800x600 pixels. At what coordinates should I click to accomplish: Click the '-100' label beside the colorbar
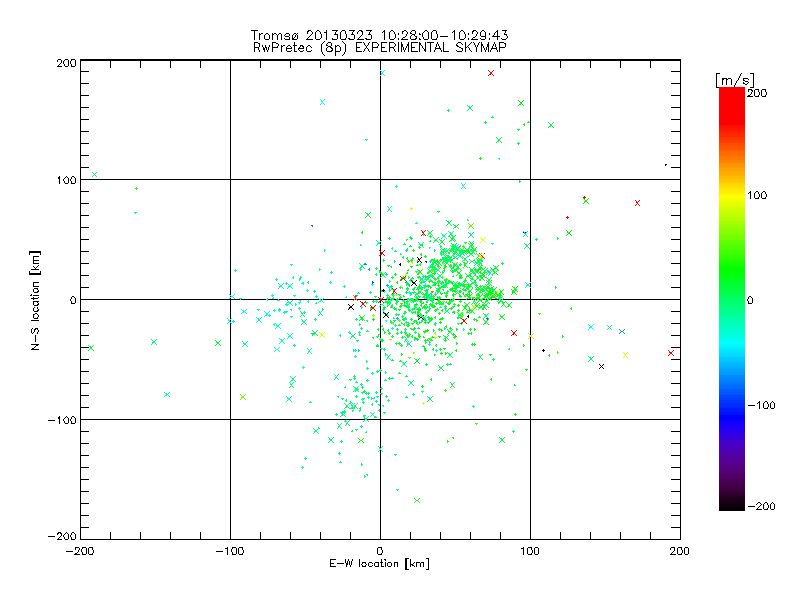(x=761, y=405)
